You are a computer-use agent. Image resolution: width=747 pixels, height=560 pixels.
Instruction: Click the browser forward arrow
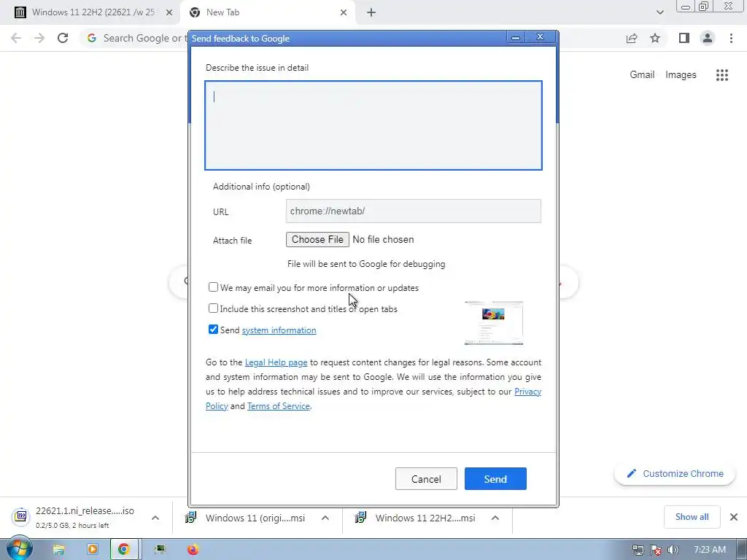click(39, 38)
